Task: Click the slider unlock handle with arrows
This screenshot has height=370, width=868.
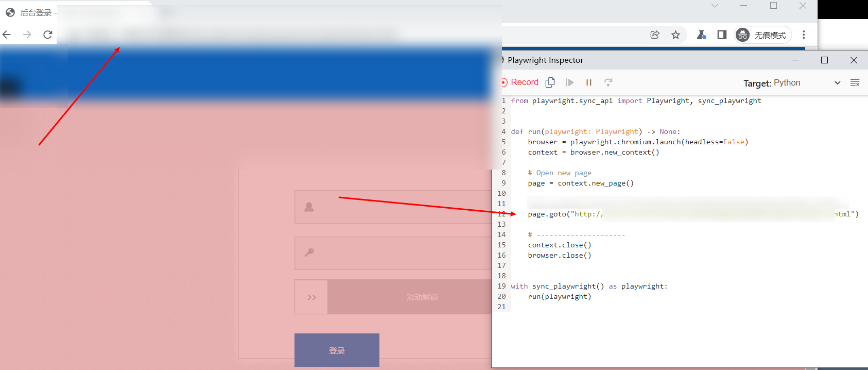Action: tap(311, 297)
